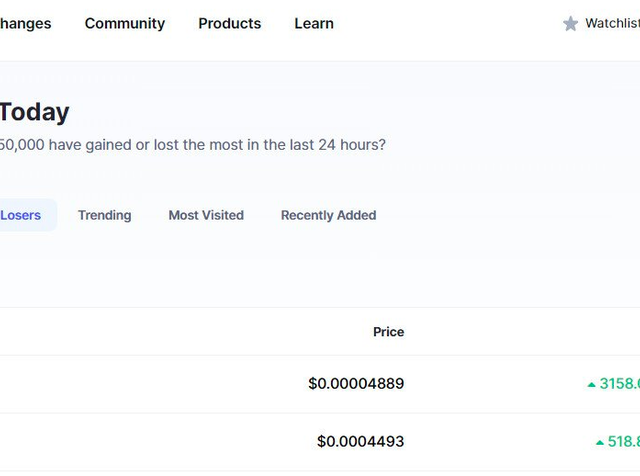Viewport: 640px width, 476px height.
Task: Click the Today page heading
Action: click(34, 112)
